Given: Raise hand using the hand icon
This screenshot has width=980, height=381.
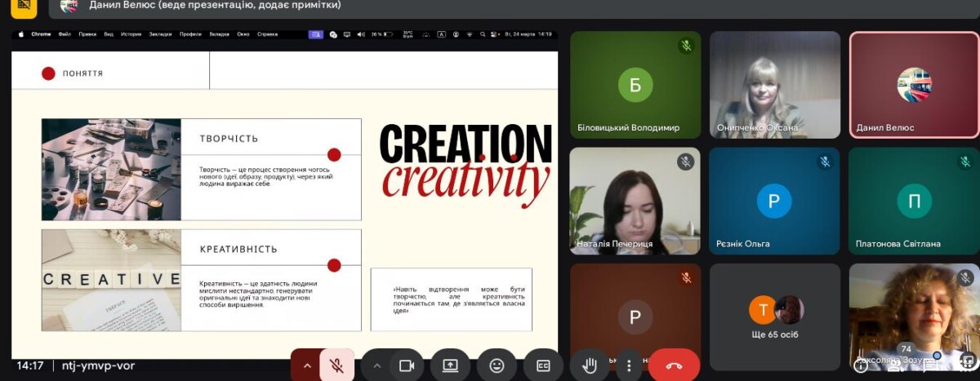Looking at the screenshot, I should 589,365.
